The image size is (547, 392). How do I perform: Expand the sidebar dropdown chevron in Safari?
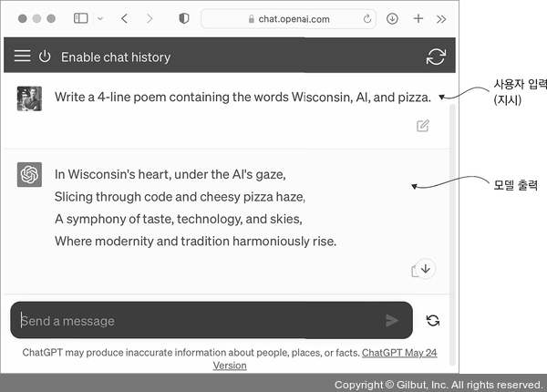click(x=99, y=18)
